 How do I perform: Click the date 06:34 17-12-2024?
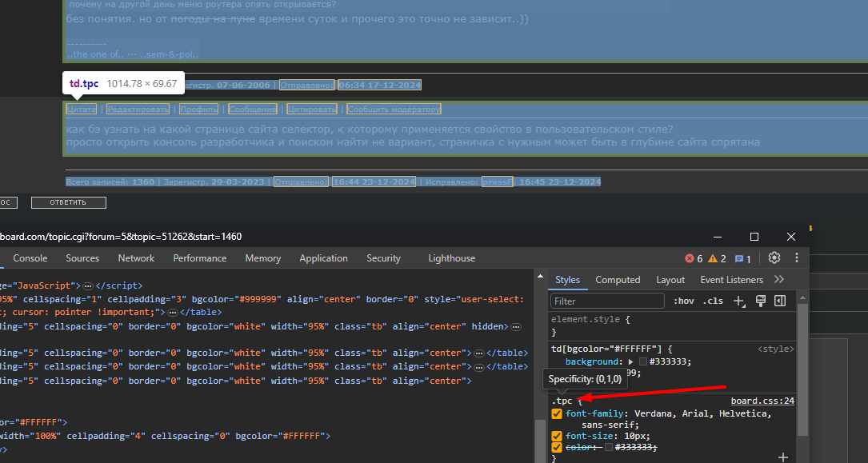pos(380,85)
